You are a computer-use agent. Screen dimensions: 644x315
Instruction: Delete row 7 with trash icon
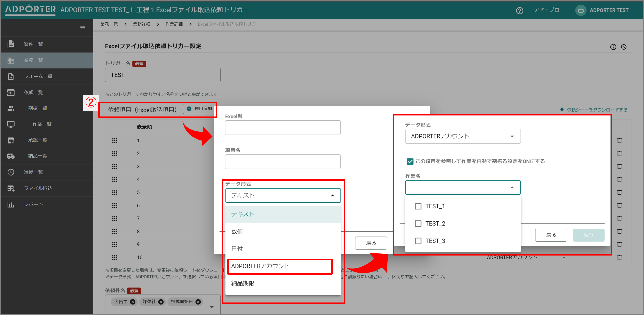[619, 219]
